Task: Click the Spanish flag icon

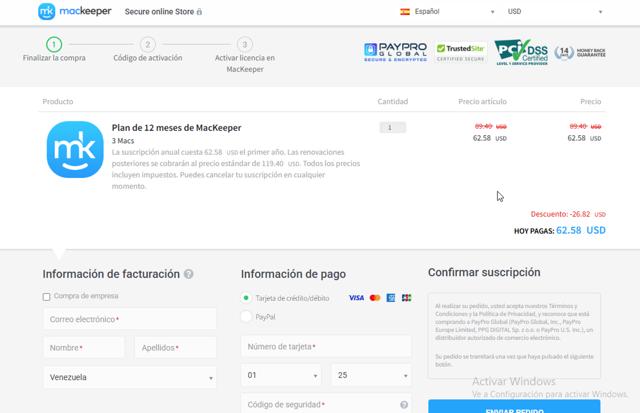Action: pyautogui.click(x=405, y=12)
